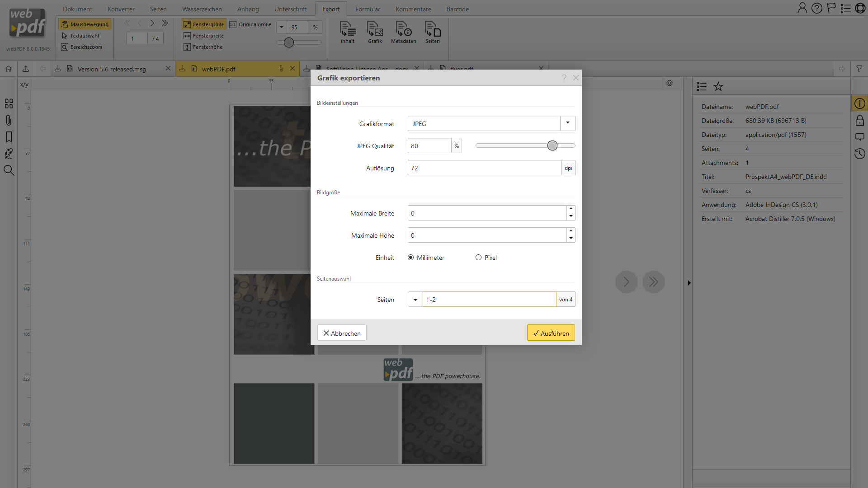Open the history clock panel icon

(859, 154)
